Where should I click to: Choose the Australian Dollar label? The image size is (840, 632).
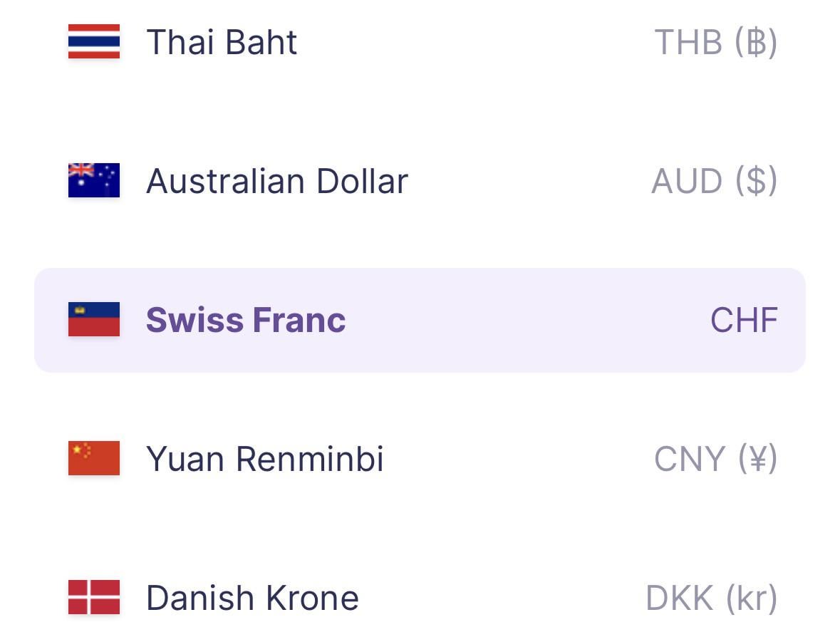click(x=276, y=181)
